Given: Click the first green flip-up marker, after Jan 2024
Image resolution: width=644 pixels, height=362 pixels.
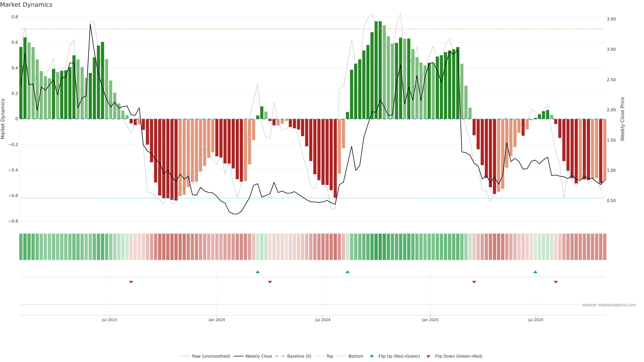Looking at the screenshot, I should click(258, 272).
